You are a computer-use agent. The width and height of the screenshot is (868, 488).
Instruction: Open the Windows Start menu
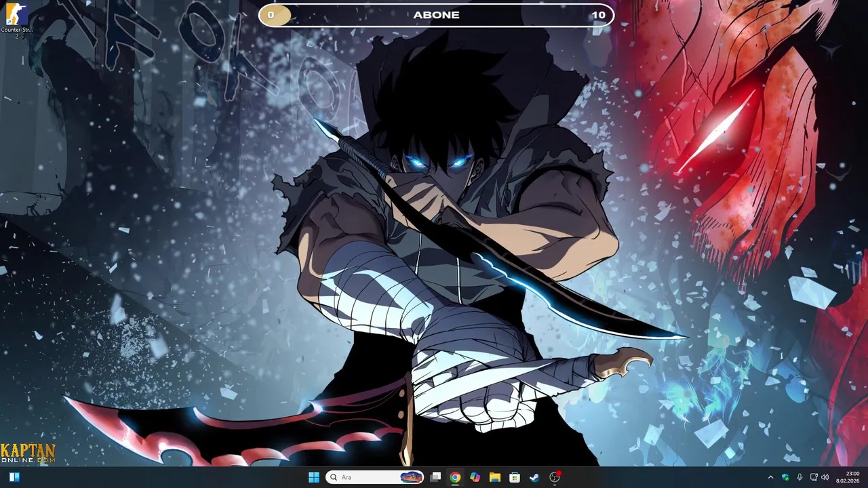(x=314, y=477)
